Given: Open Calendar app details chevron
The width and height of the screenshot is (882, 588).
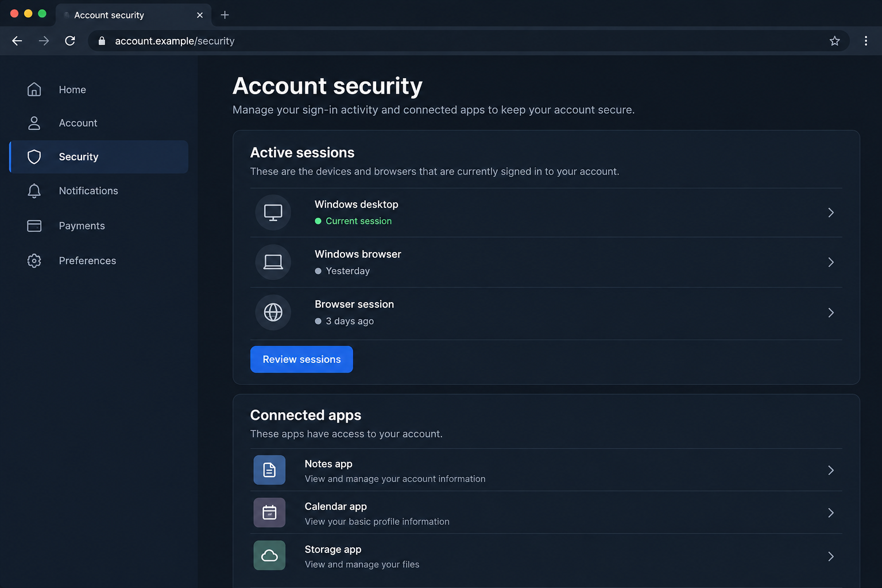Looking at the screenshot, I should (x=831, y=513).
